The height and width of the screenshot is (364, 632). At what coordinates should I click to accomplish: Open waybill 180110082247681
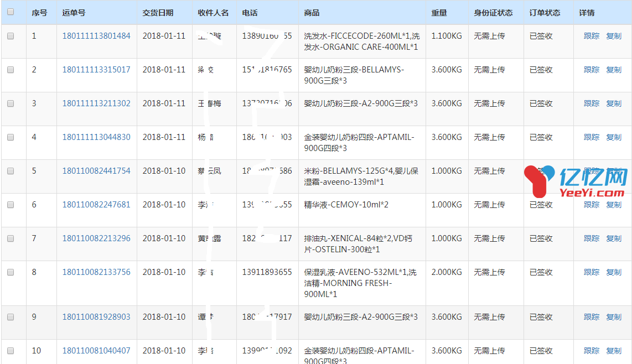click(96, 205)
